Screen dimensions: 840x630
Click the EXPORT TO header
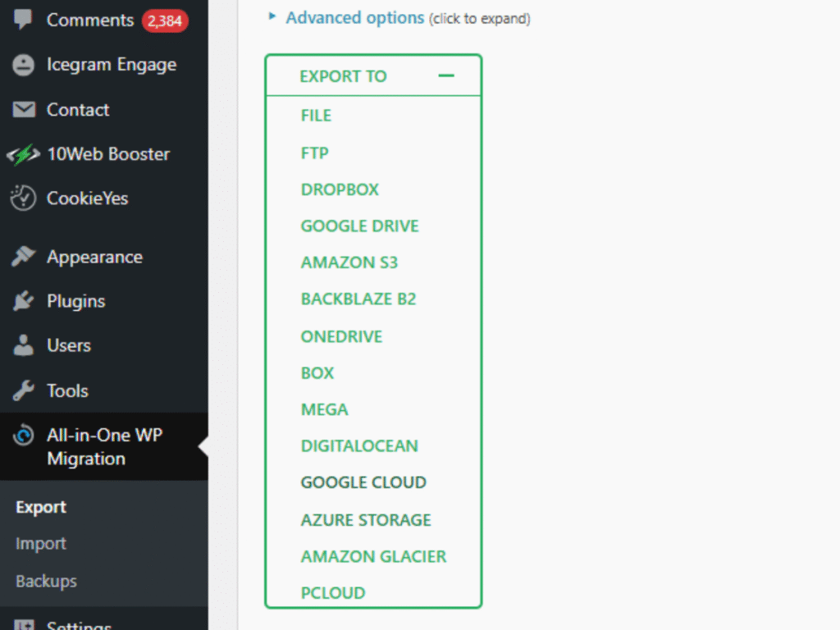pyautogui.click(x=373, y=76)
